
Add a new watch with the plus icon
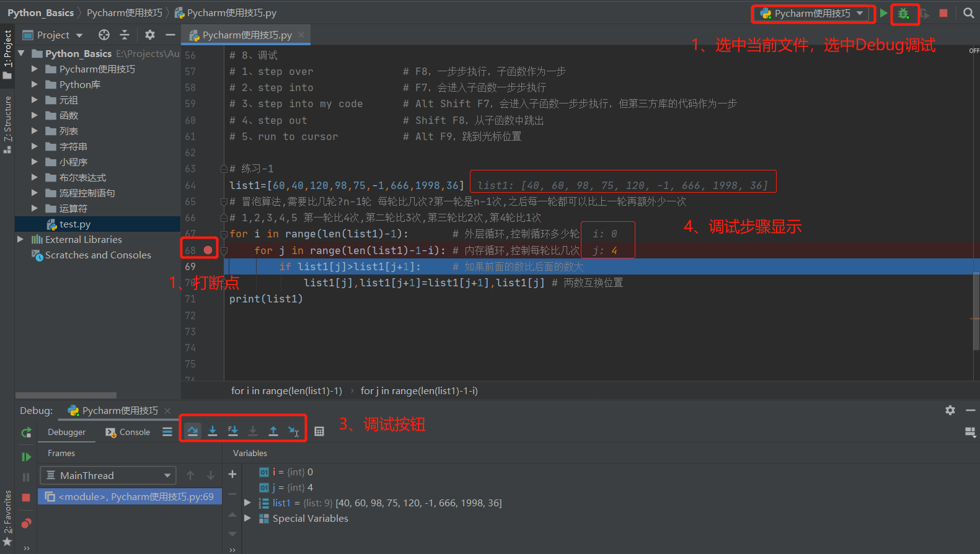click(x=232, y=474)
